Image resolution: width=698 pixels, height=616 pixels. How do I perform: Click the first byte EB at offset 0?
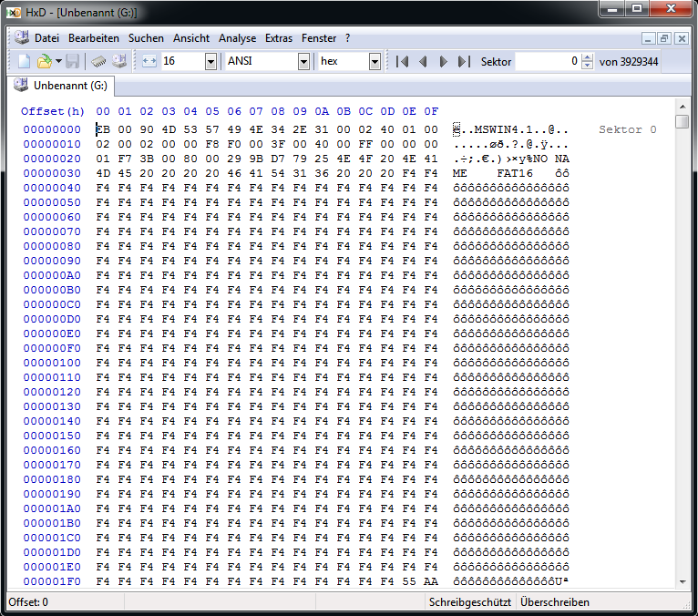point(103,129)
